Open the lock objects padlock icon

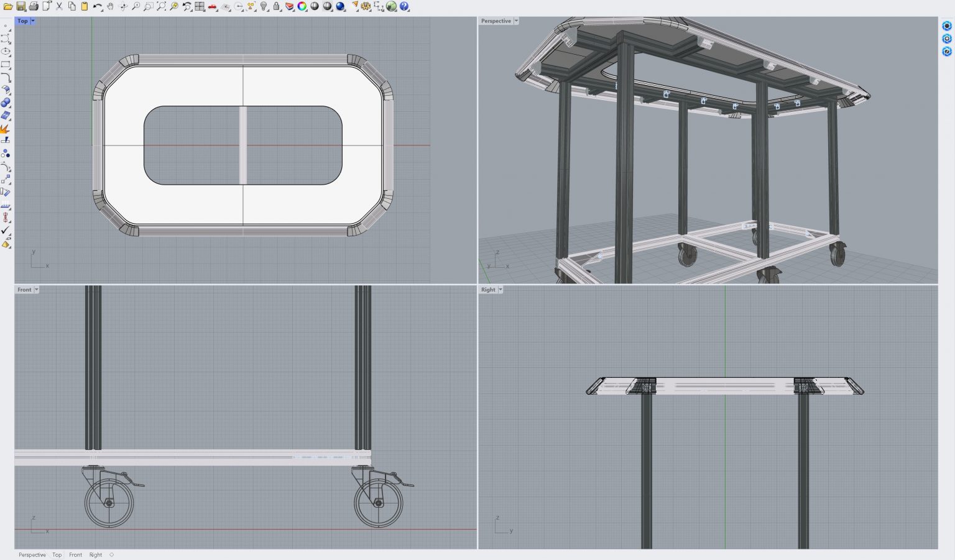click(277, 6)
